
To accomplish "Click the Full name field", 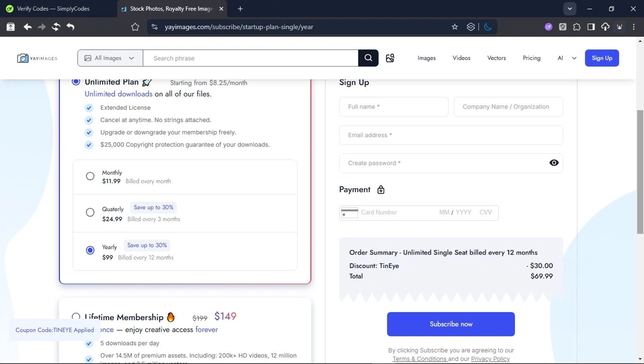I will (x=394, y=107).
